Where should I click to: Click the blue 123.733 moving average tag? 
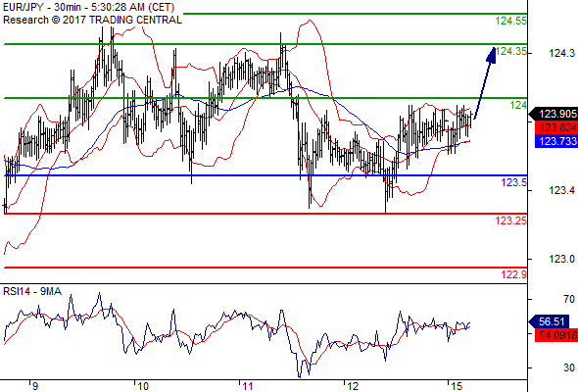coord(556,141)
